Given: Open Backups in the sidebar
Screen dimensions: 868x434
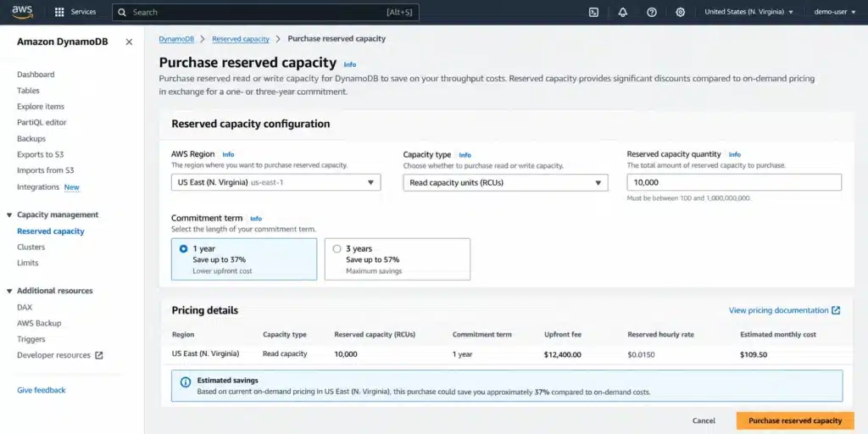Looking at the screenshot, I should pyautogui.click(x=31, y=139).
